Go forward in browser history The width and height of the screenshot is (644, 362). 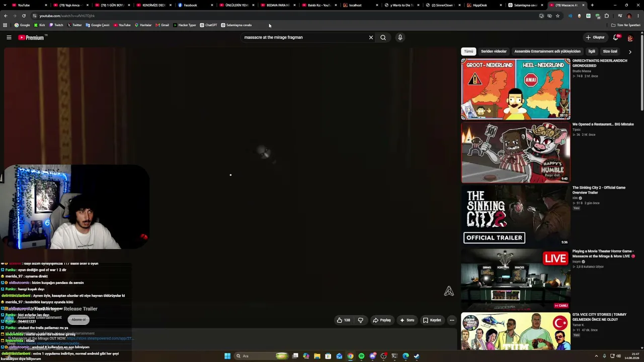(x=15, y=16)
